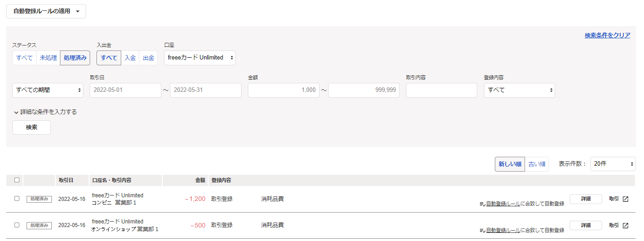Click 詳細 button in コンビニ row
Image resolution: width=644 pixels, height=241 pixels.
click(586, 199)
